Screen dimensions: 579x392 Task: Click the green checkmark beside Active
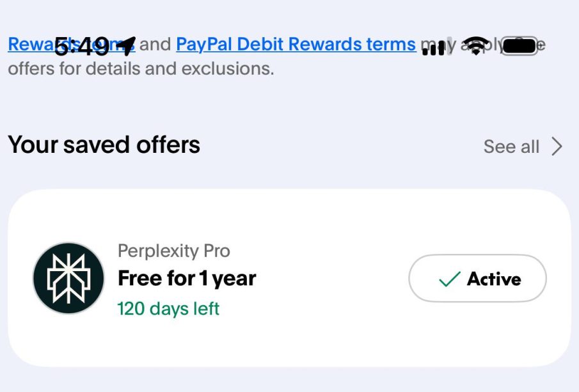point(449,279)
